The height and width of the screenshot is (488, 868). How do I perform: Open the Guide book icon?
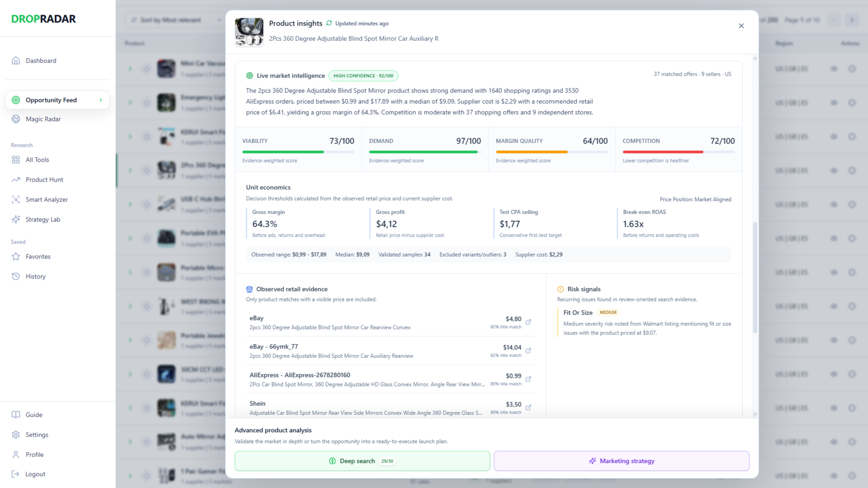click(16, 415)
